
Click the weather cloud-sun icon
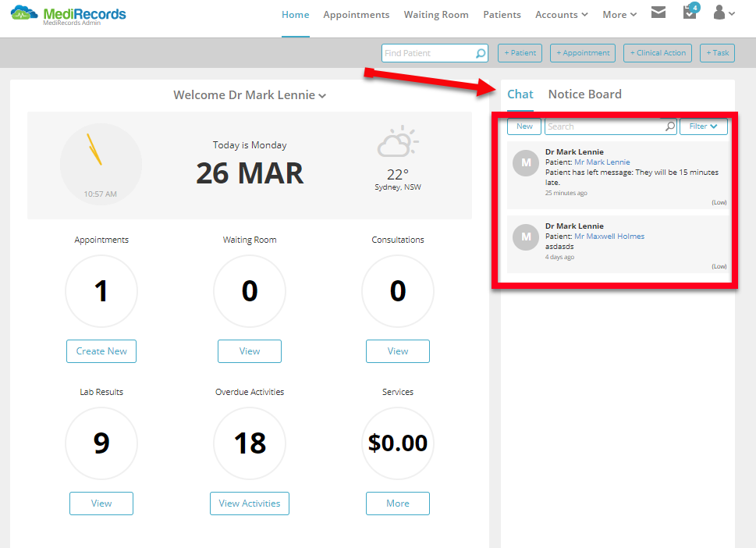coord(398,141)
